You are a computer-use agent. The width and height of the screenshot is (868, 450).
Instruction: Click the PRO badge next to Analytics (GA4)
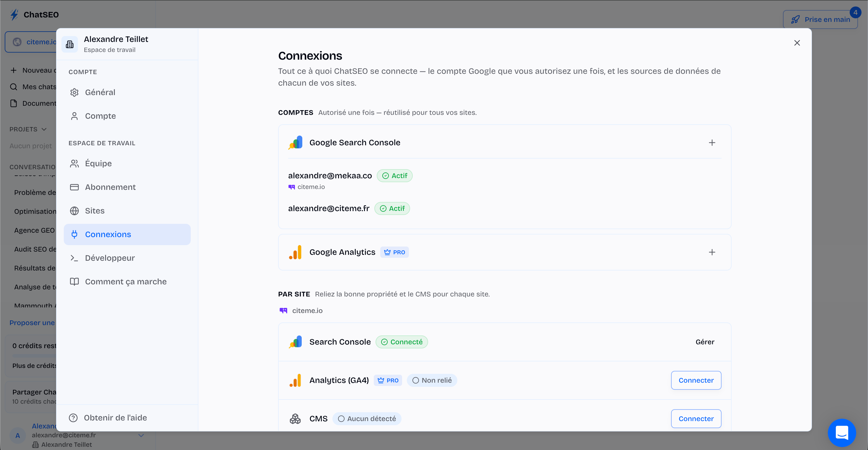coord(388,380)
